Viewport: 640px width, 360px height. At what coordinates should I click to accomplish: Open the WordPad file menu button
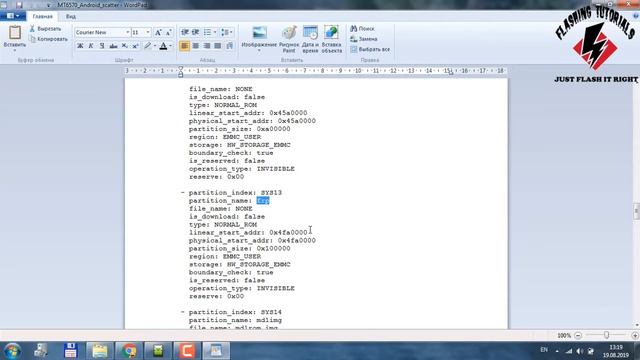click(x=13, y=16)
